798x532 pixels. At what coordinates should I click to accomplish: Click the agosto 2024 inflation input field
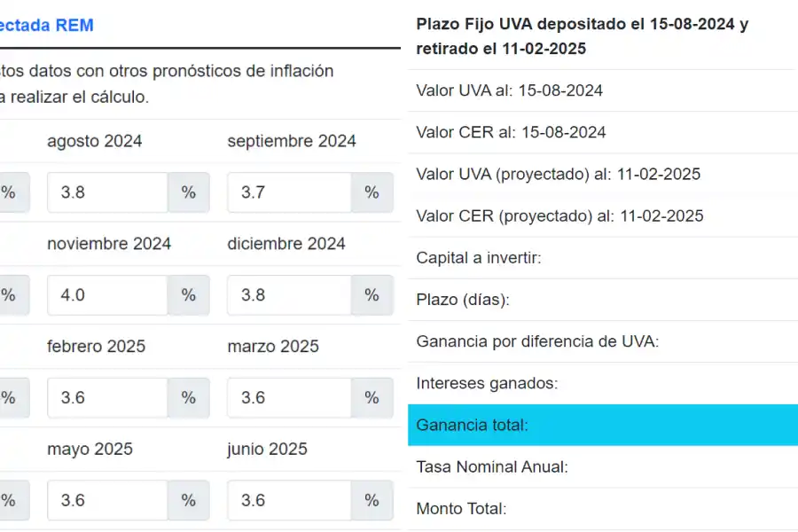[x=106, y=192]
